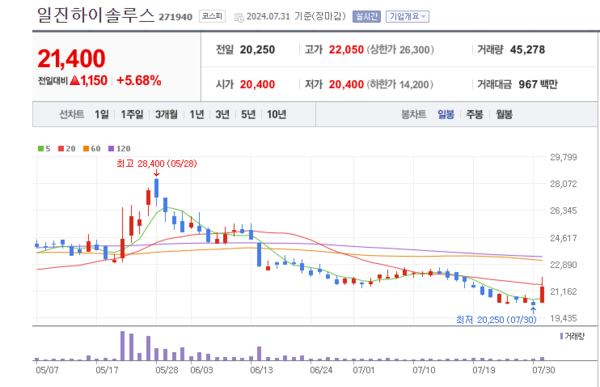Click the 하한가 14,200 text
The width and height of the screenshot is (600, 387).
pos(400,84)
